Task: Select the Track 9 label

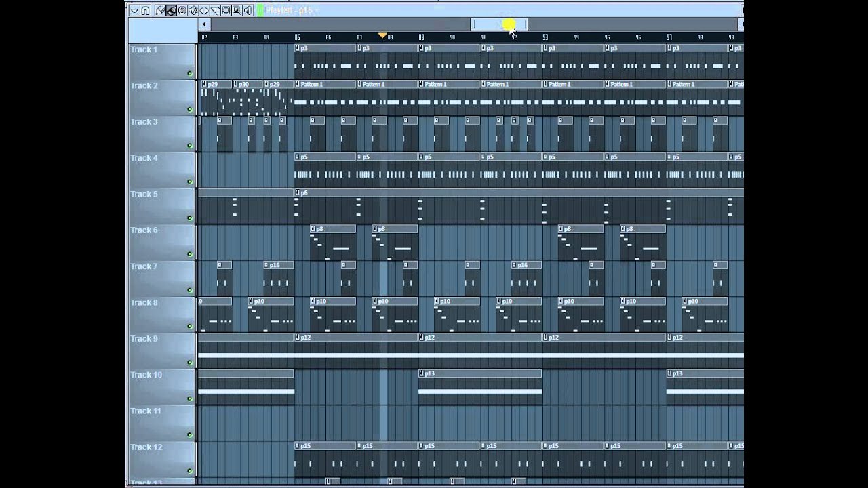Action: tap(144, 339)
